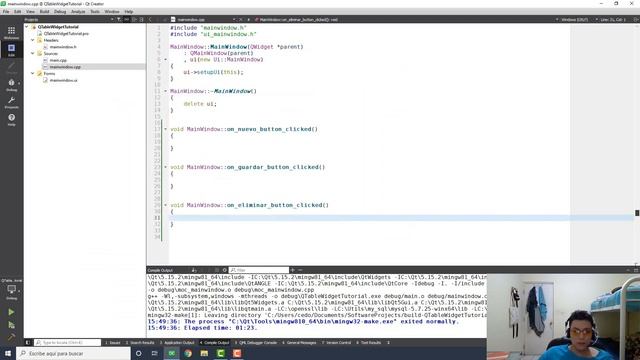Build the project with the hammer icon
The height and width of the screenshot is (360, 640).
tap(11, 337)
